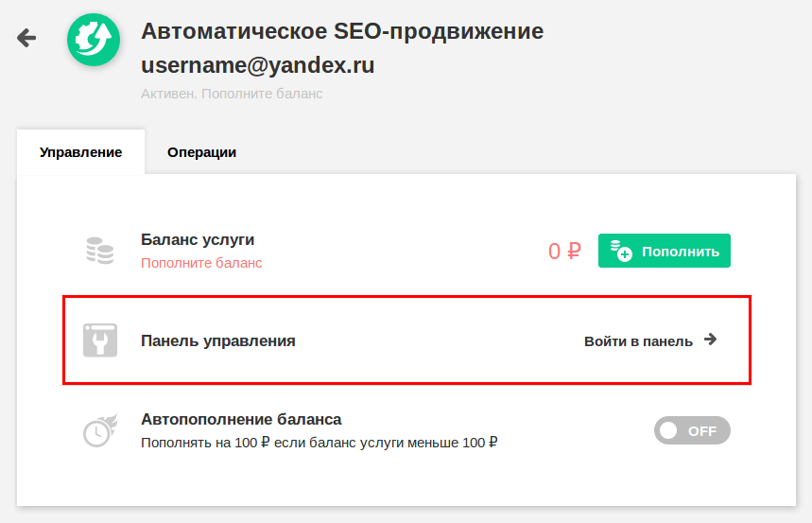Click the red Пополните баланс warning text

click(x=201, y=263)
